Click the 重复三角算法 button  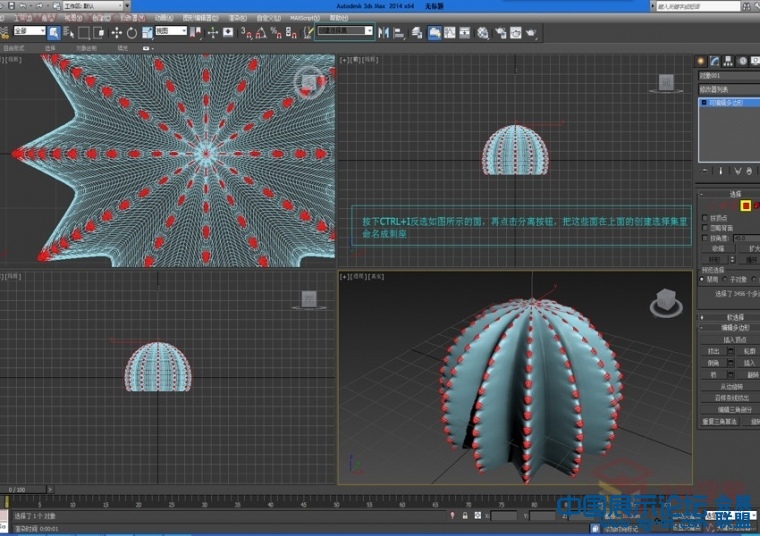(x=719, y=422)
